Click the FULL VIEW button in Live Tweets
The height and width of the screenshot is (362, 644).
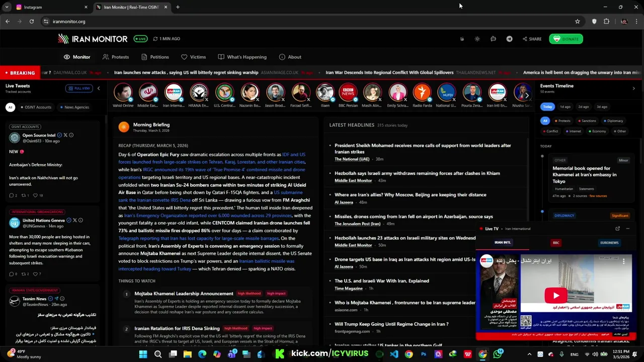click(x=78, y=88)
